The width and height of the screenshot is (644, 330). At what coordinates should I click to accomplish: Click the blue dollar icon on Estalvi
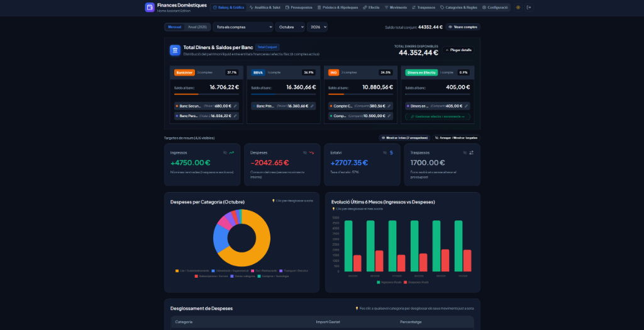391,152
